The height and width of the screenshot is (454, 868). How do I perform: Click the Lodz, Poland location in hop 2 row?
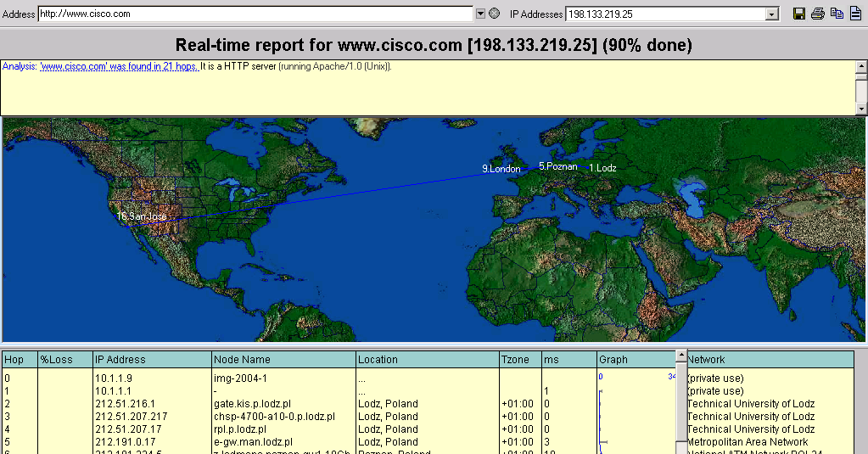pyautogui.click(x=388, y=404)
